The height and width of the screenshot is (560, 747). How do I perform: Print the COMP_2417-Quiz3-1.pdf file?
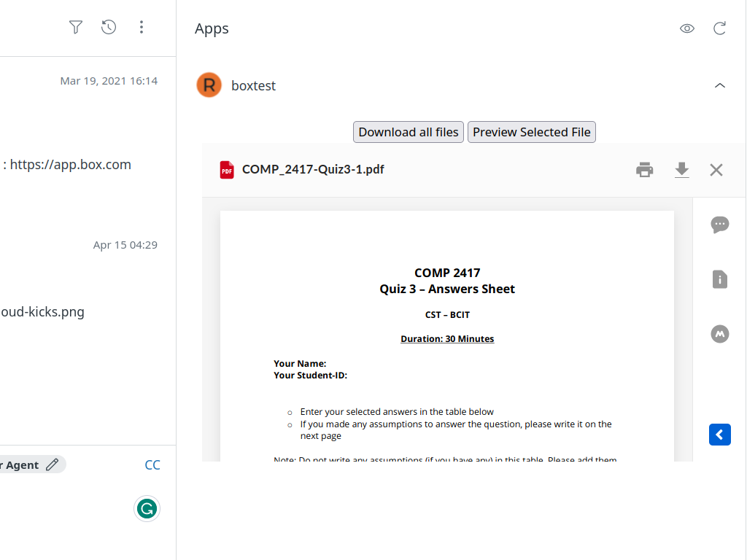click(644, 170)
